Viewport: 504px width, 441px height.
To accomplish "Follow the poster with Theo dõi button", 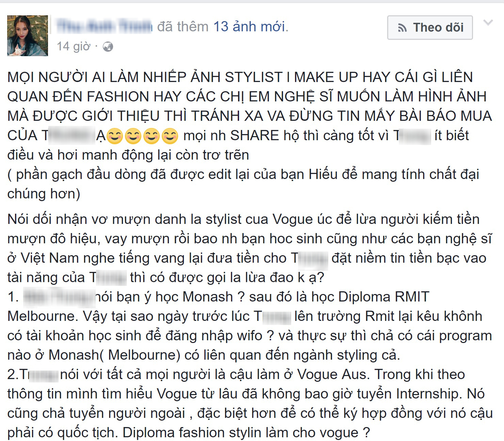I will [430, 28].
